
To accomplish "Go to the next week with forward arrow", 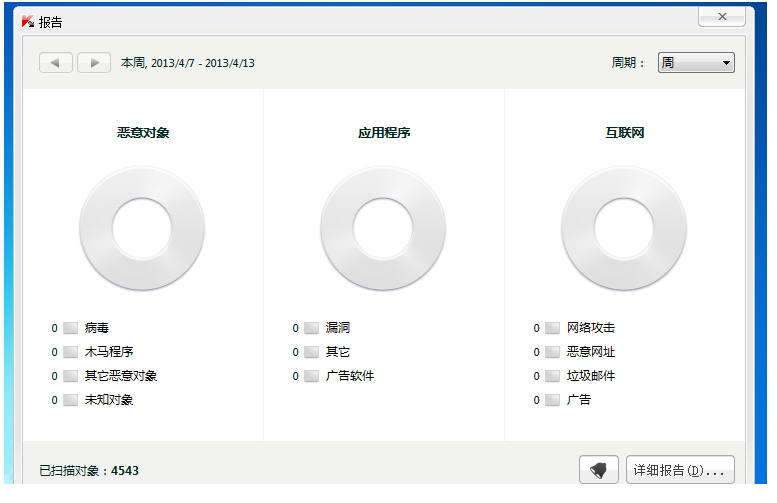I will (94, 63).
